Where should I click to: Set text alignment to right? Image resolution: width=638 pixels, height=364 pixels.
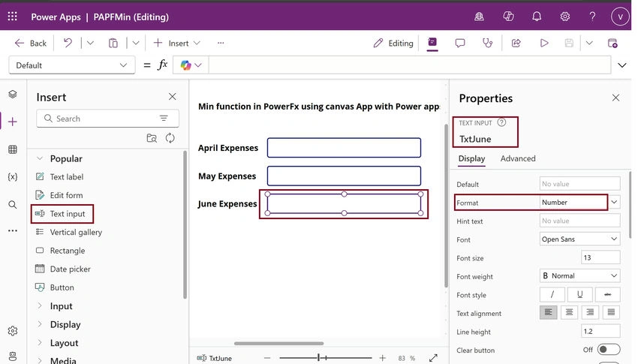pyautogui.click(x=590, y=312)
